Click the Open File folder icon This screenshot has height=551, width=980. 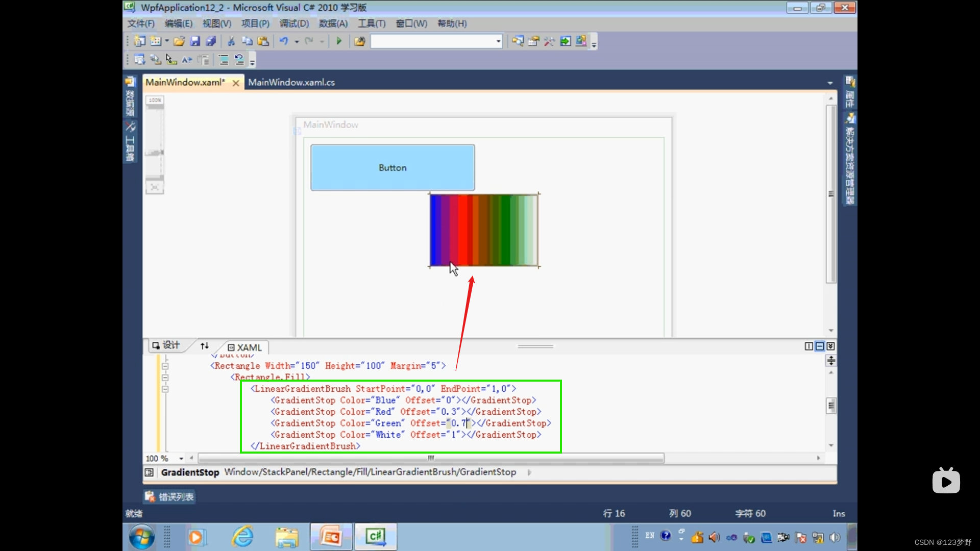(x=179, y=41)
